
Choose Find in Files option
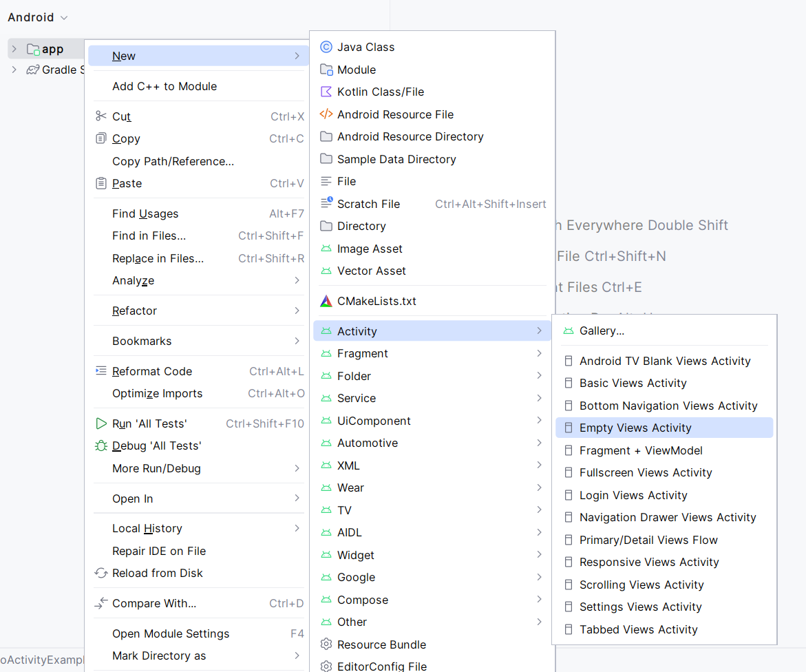click(198, 235)
